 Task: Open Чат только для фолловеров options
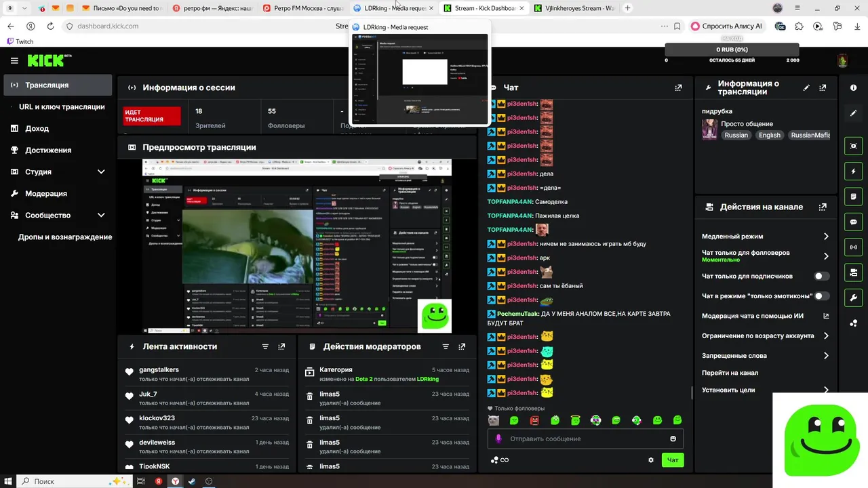pos(765,256)
